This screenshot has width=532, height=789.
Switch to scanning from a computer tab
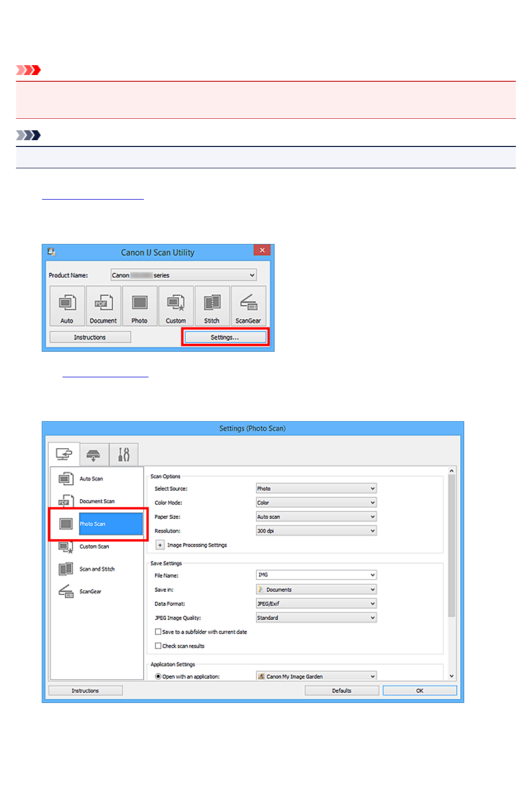(64, 454)
